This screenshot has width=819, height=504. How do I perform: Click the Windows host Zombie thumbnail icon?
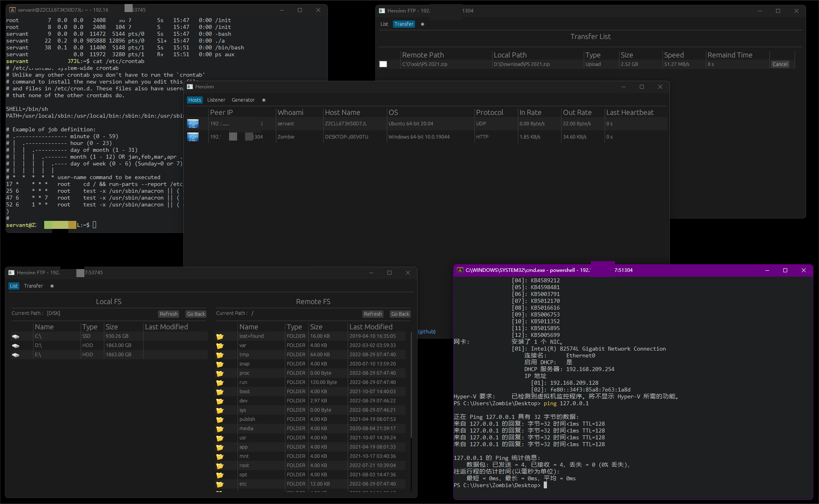pos(193,137)
